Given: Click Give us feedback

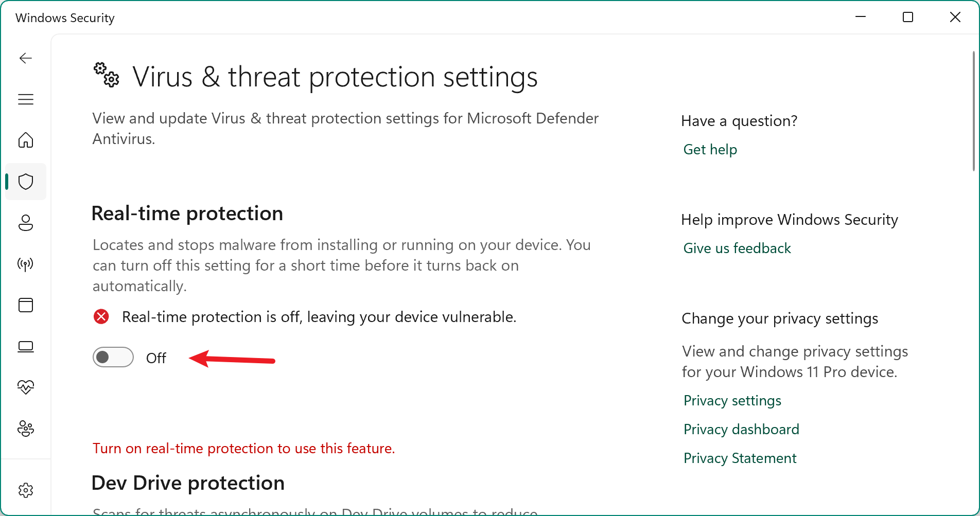Looking at the screenshot, I should (x=737, y=248).
